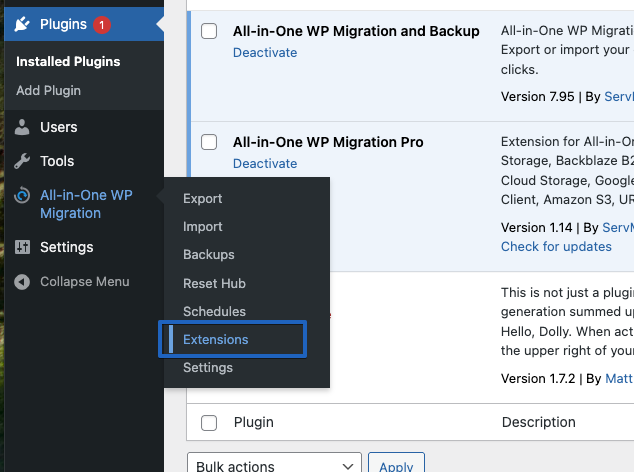Click the Tools wrench icon
Screen dimensions: 634x472
point(22,161)
